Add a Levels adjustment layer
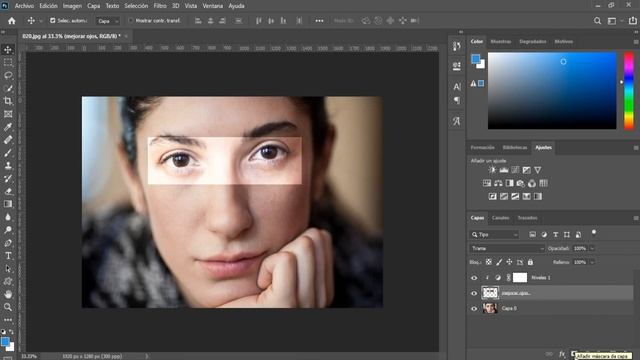The width and height of the screenshot is (640, 360). (x=504, y=170)
